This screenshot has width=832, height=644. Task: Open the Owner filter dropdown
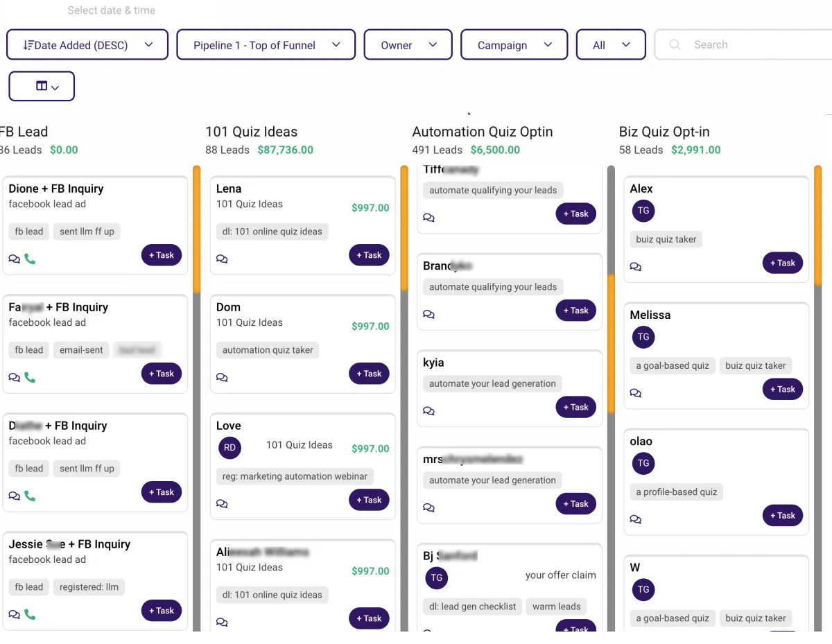coord(408,45)
